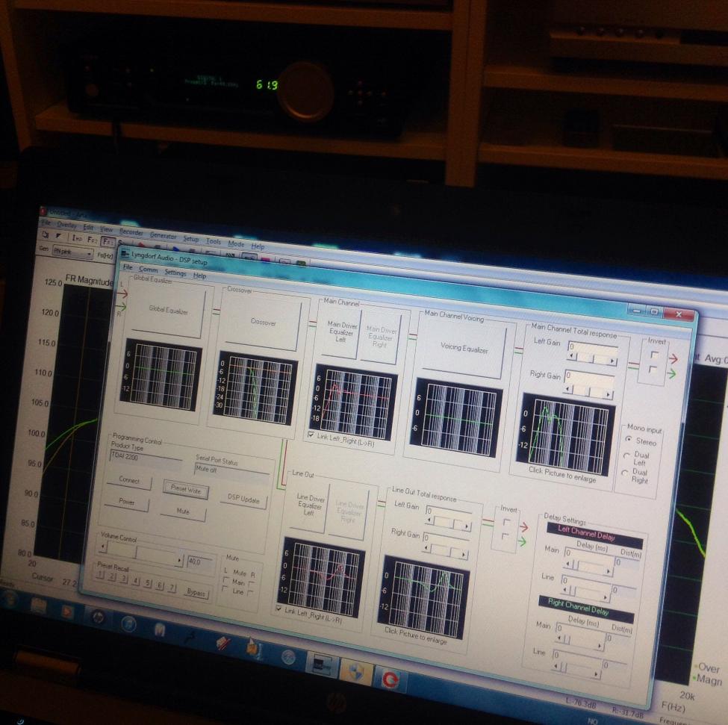Click the Volume Control slider track
The image size is (728, 725).
point(141,554)
